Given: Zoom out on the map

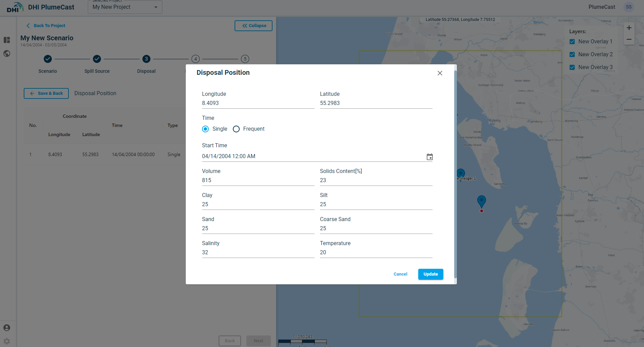Looking at the screenshot, I should click(629, 39).
